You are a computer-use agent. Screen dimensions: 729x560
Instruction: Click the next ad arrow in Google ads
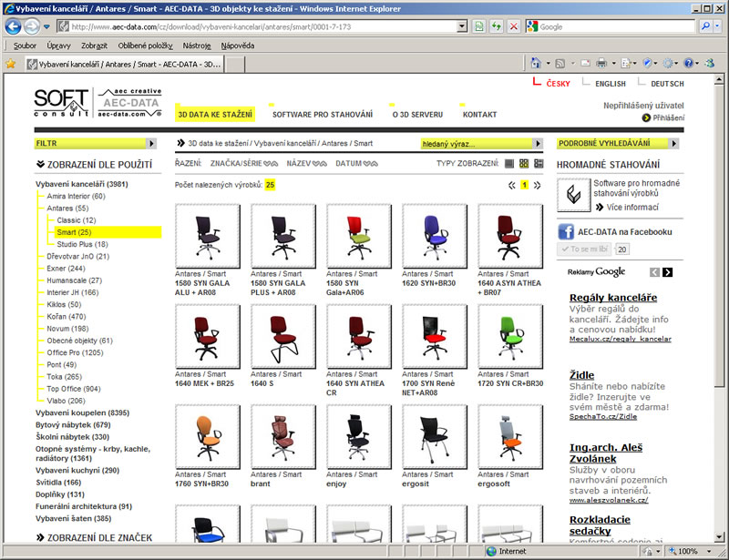(667, 272)
